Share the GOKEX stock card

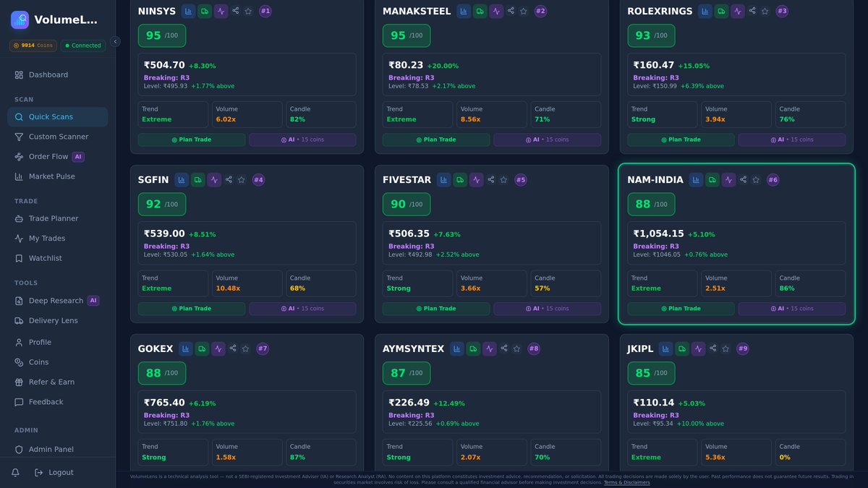tap(233, 348)
